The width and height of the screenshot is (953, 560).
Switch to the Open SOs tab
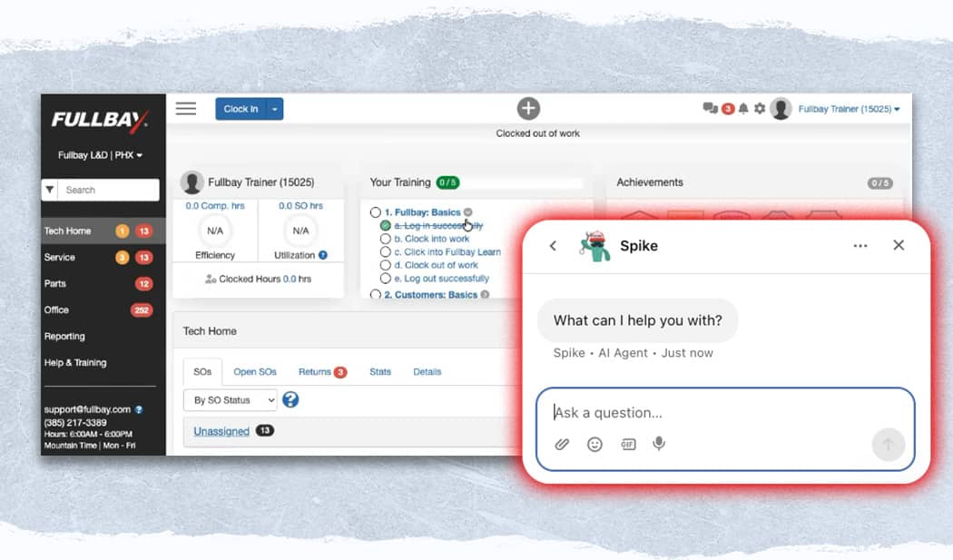pyautogui.click(x=255, y=371)
